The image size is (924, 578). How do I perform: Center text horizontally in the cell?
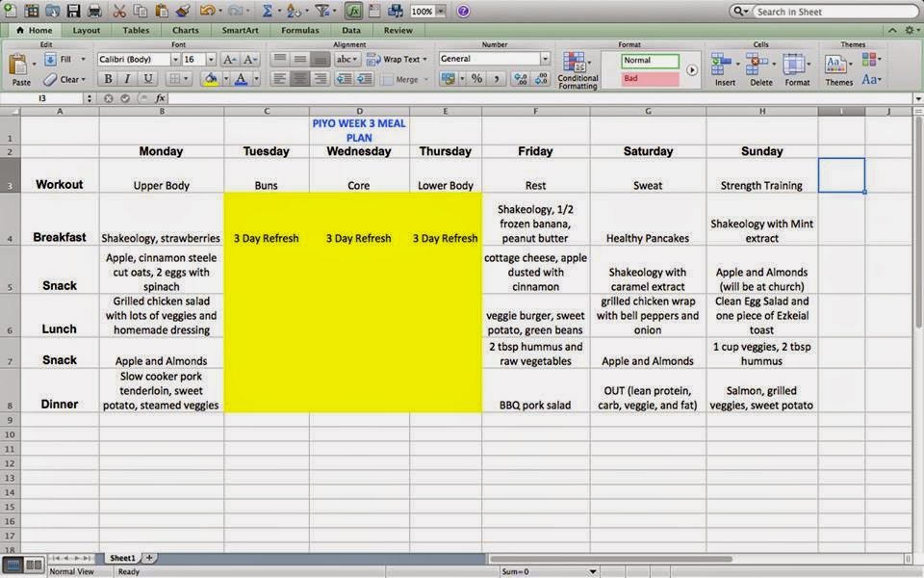tap(300, 78)
